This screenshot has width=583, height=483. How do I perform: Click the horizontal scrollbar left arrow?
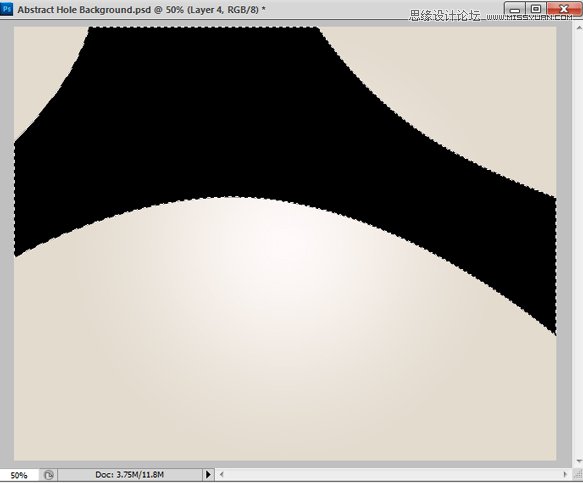pos(222,474)
